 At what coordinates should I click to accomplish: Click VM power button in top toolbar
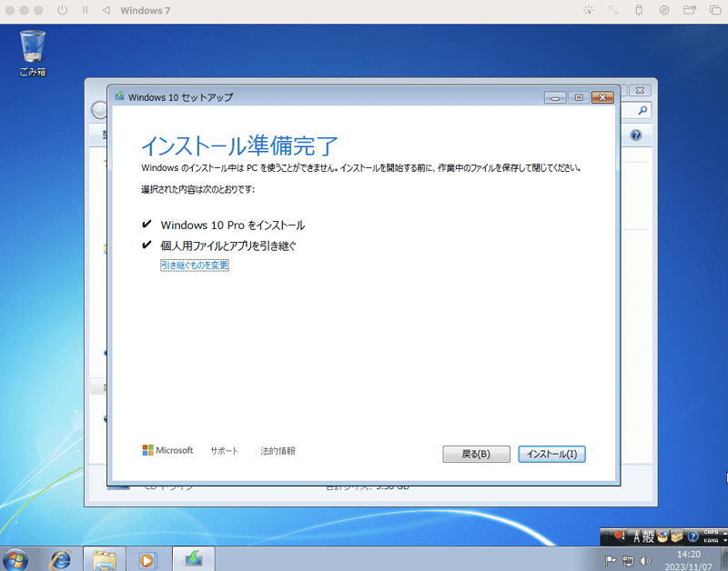tap(62, 10)
